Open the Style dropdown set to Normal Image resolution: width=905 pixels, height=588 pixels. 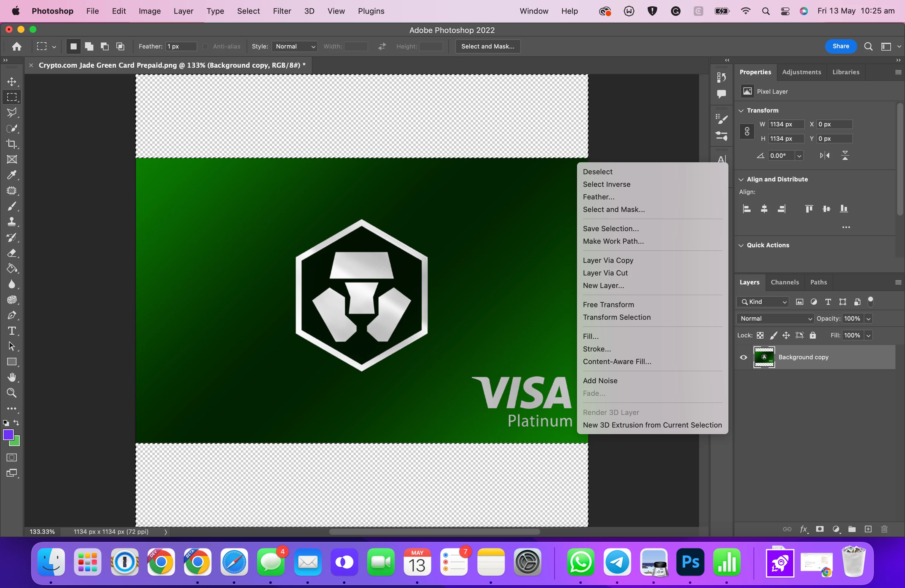click(295, 46)
